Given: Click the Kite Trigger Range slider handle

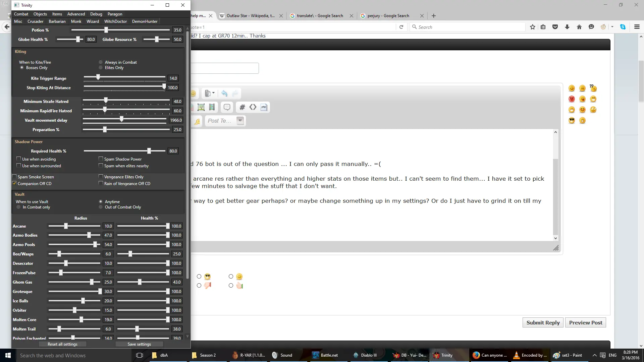Looking at the screenshot, I should point(98,77).
